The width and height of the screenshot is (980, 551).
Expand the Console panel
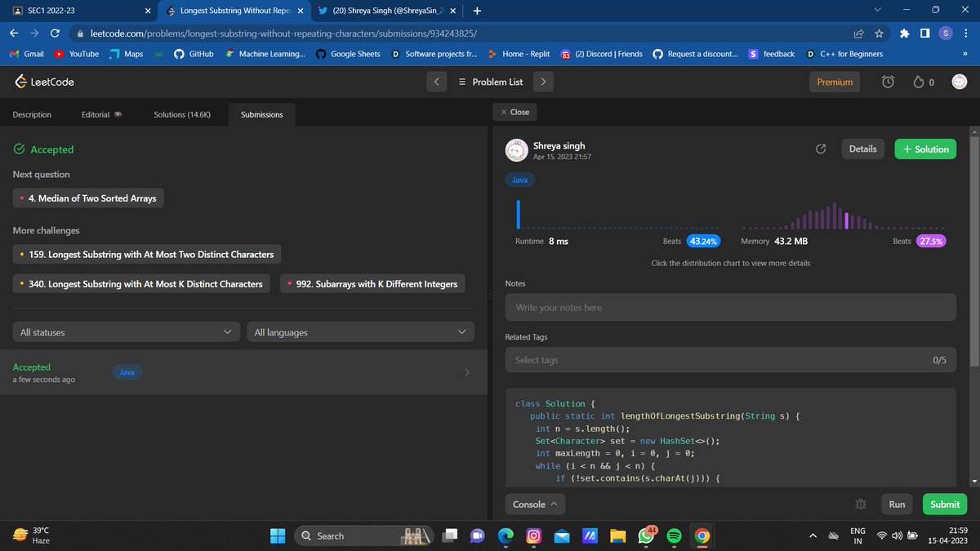(x=535, y=504)
